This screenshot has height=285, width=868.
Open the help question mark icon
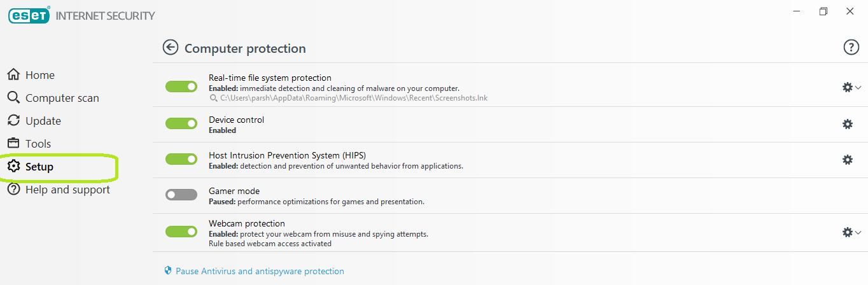(x=851, y=47)
